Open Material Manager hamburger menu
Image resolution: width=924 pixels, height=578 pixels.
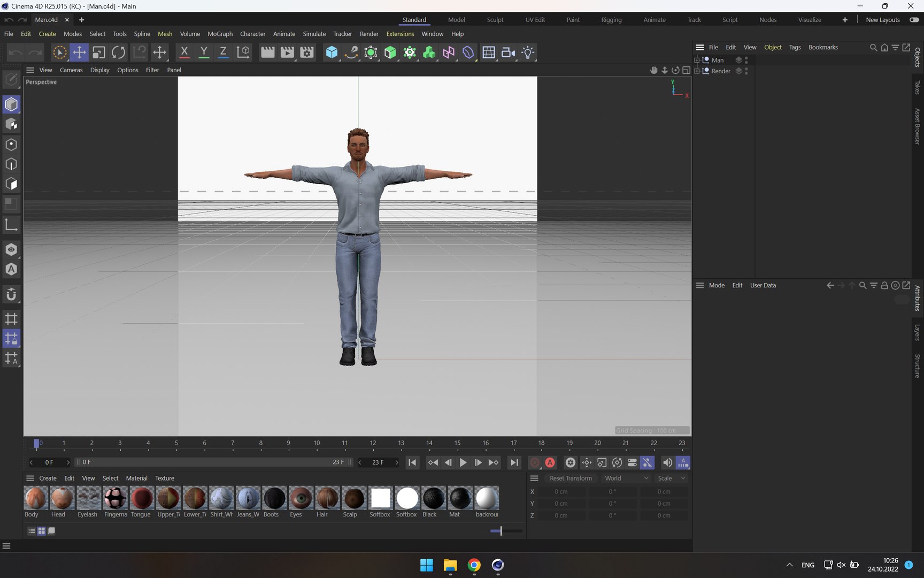click(x=30, y=478)
